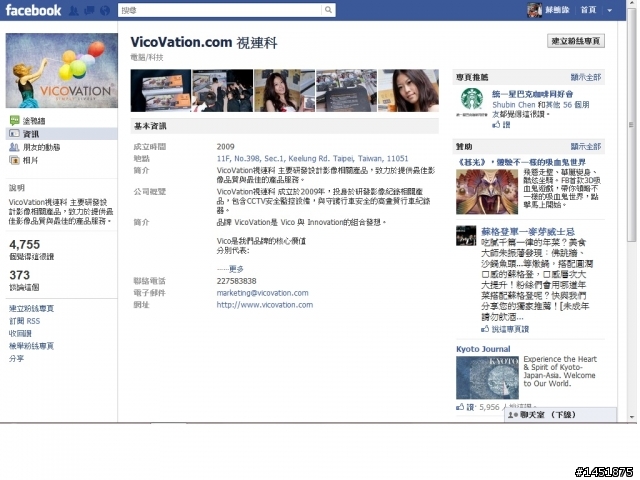Click the Facebook logo in header
Viewport: 640px width, 480px height.
(x=33, y=10)
